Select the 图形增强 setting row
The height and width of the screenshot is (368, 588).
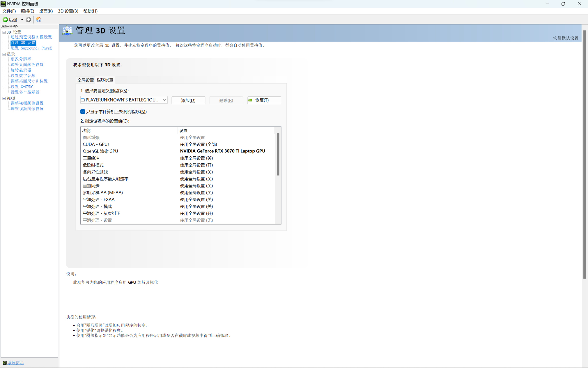(178, 137)
